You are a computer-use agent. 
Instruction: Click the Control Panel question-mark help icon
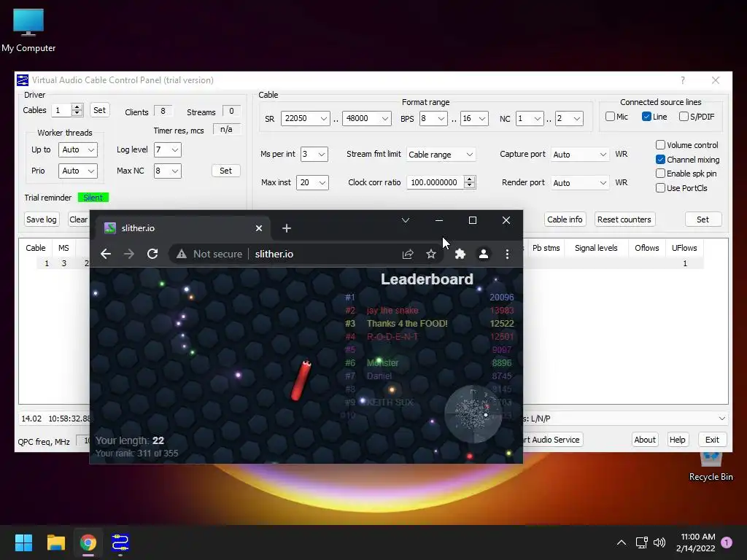click(x=683, y=80)
